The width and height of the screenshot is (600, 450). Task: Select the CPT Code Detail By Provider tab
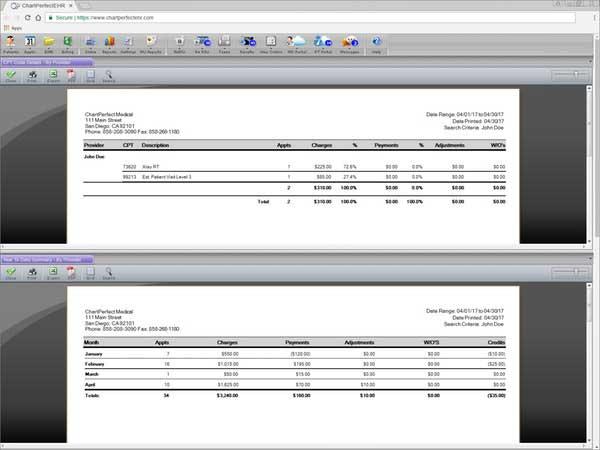47,62
